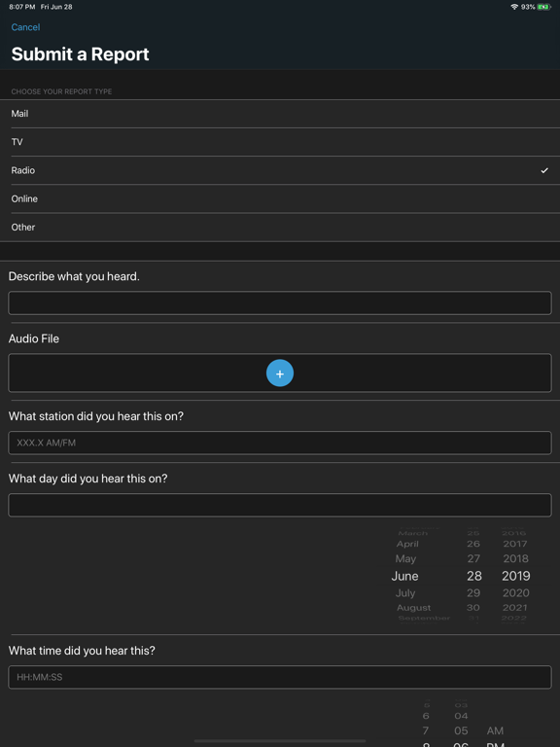Select the Mail report type
The image size is (560, 747).
pyautogui.click(x=280, y=114)
